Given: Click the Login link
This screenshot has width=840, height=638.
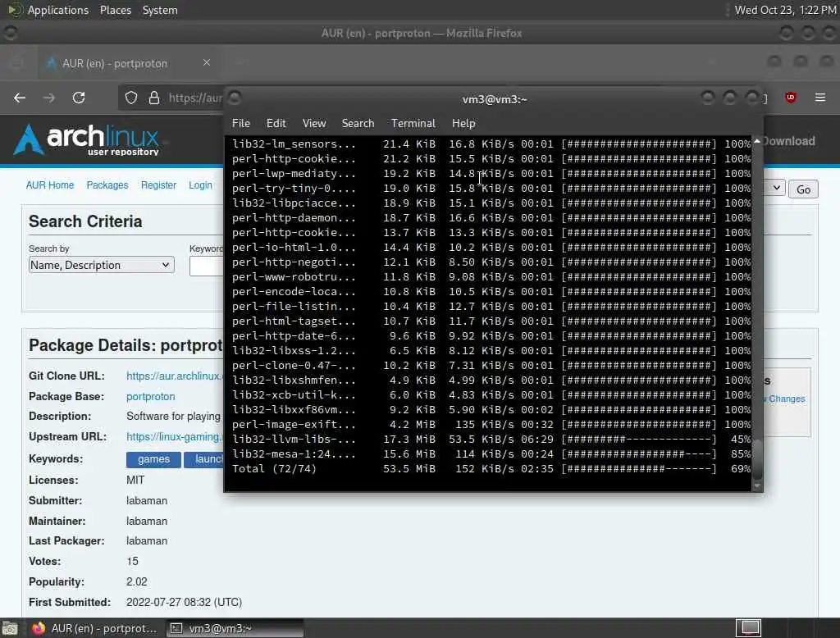Looking at the screenshot, I should click(200, 185).
